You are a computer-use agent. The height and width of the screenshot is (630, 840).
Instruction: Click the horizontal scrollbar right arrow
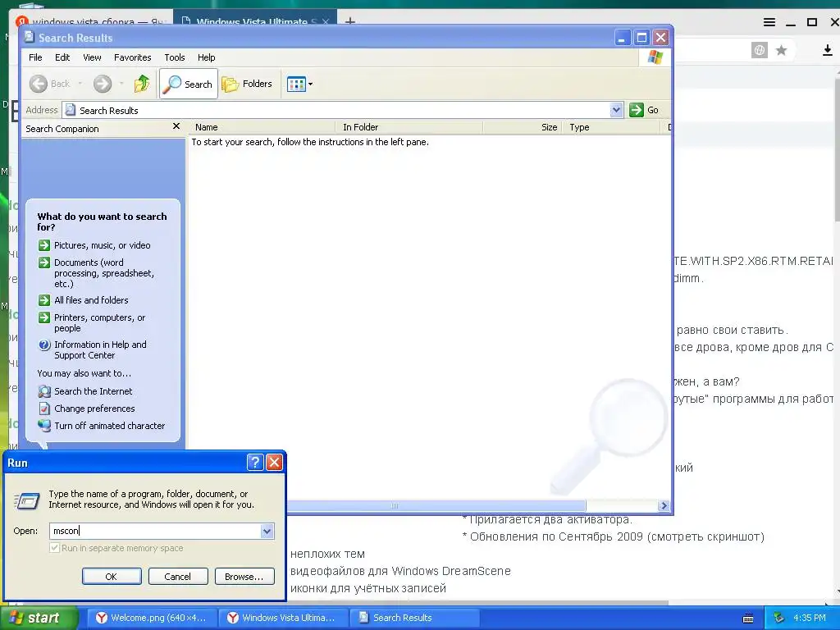pos(664,505)
